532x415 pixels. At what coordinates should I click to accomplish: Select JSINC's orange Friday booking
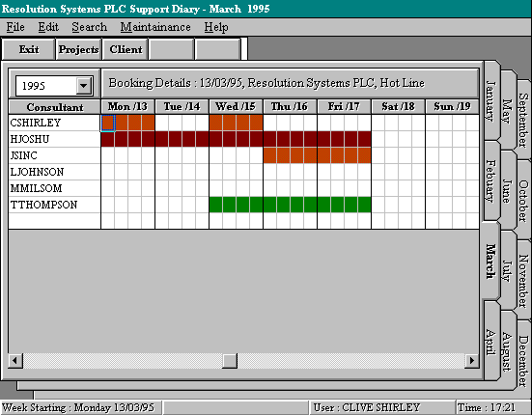[x=344, y=155]
